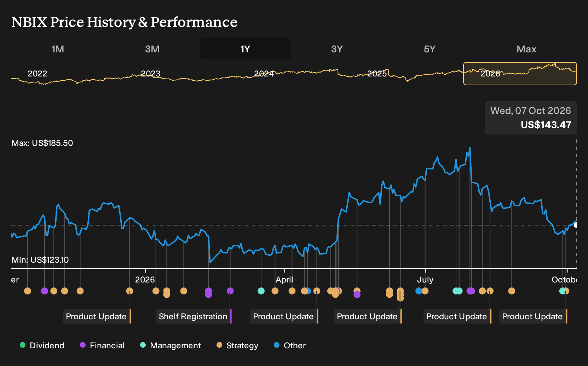Toggle the Financial events legend item
Viewport: 588px width, 366px height.
(102, 345)
